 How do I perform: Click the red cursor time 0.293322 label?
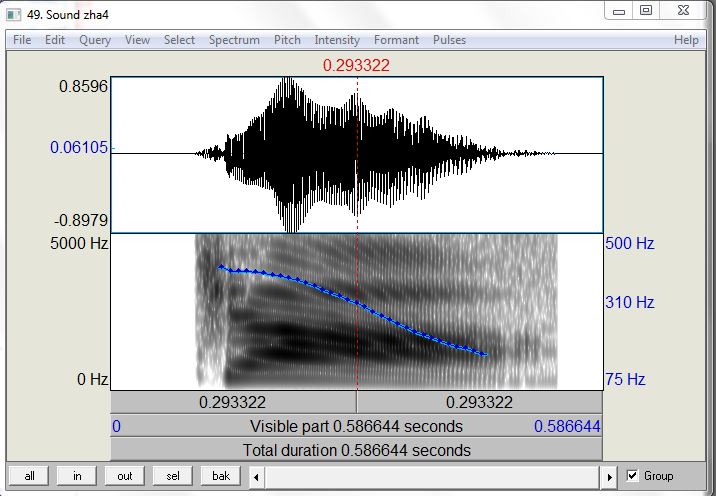pyautogui.click(x=356, y=65)
